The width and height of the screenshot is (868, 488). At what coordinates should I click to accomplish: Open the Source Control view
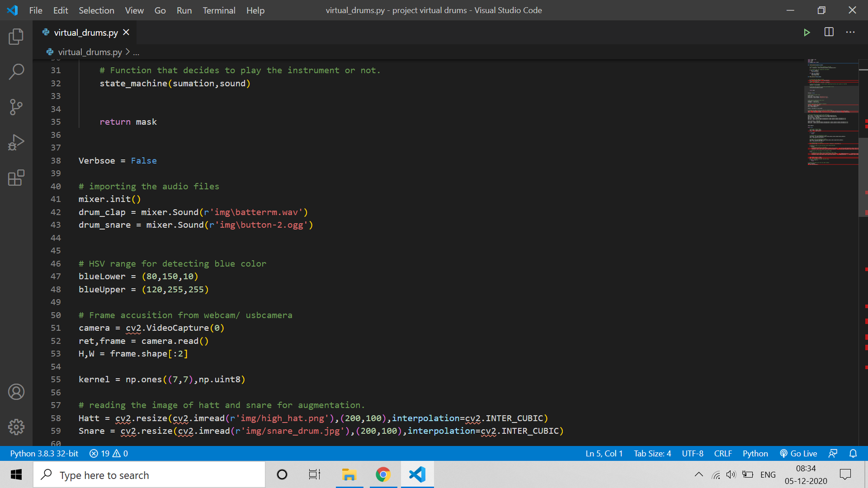point(16,107)
